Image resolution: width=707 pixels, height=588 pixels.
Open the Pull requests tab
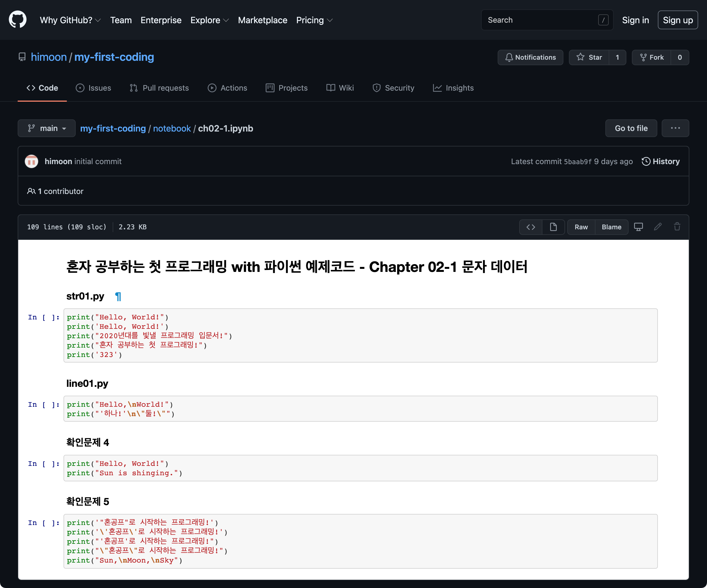pyautogui.click(x=159, y=88)
